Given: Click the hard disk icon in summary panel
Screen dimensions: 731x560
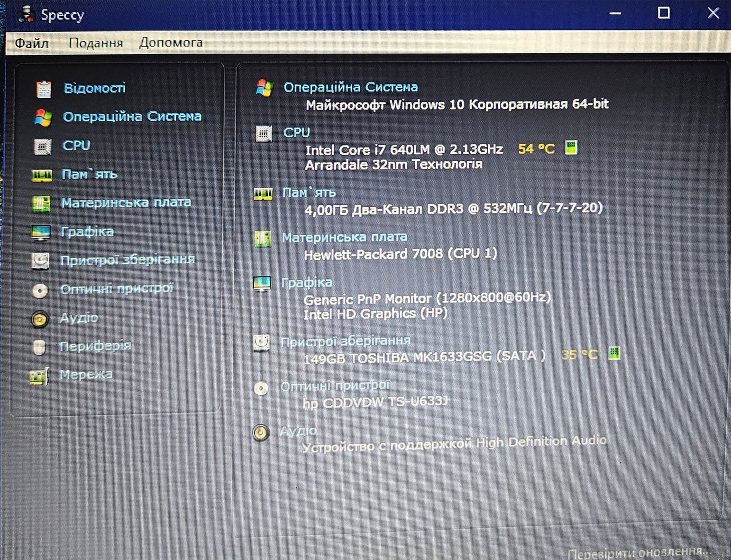Looking at the screenshot, I should pyautogui.click(x=261, y=342).
